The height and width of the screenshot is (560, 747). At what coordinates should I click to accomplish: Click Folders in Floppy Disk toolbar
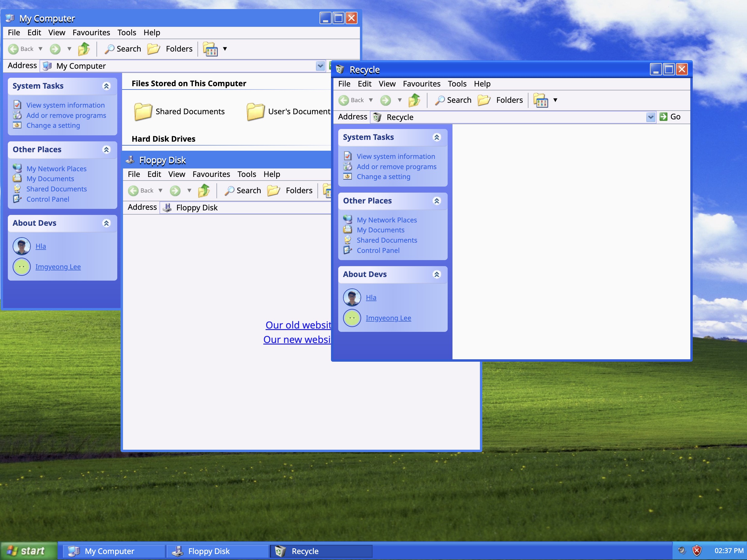click(290, 191)
